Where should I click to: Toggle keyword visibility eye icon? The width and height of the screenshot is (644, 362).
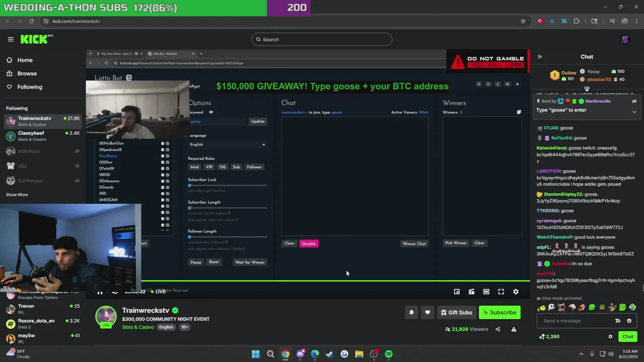[211, 112]
